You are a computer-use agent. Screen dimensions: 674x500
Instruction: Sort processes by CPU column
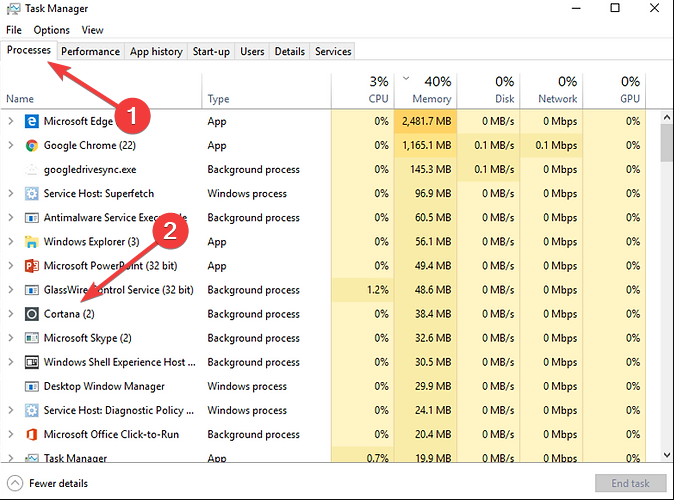coord(363,91)
